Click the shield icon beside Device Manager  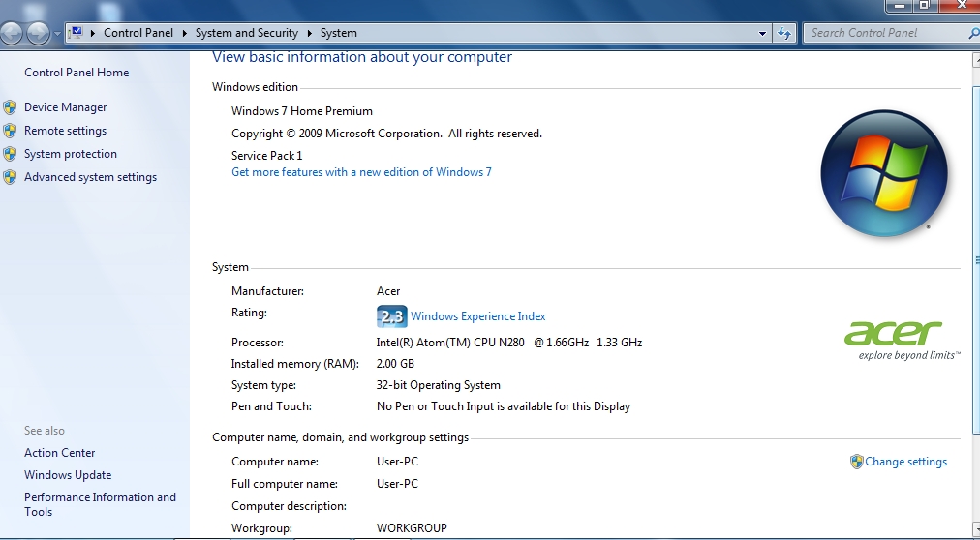pyautogui.click(x=10, y=107)
